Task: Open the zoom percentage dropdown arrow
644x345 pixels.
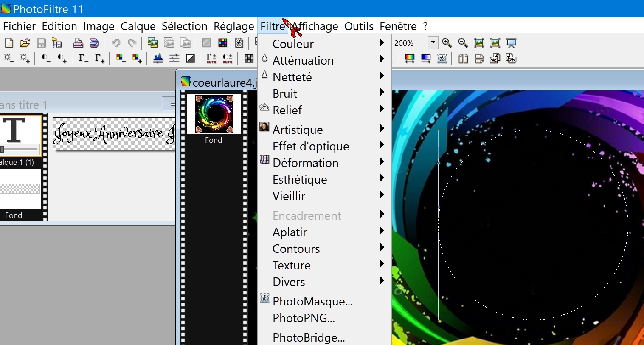Action: tap(433, 43)
